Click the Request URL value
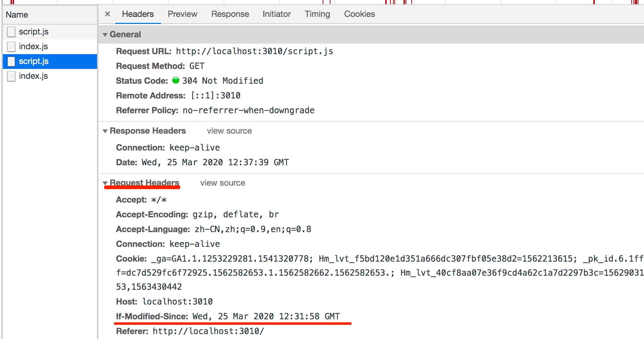The height and width of the screenshot is (339, 644). [255, 51]
